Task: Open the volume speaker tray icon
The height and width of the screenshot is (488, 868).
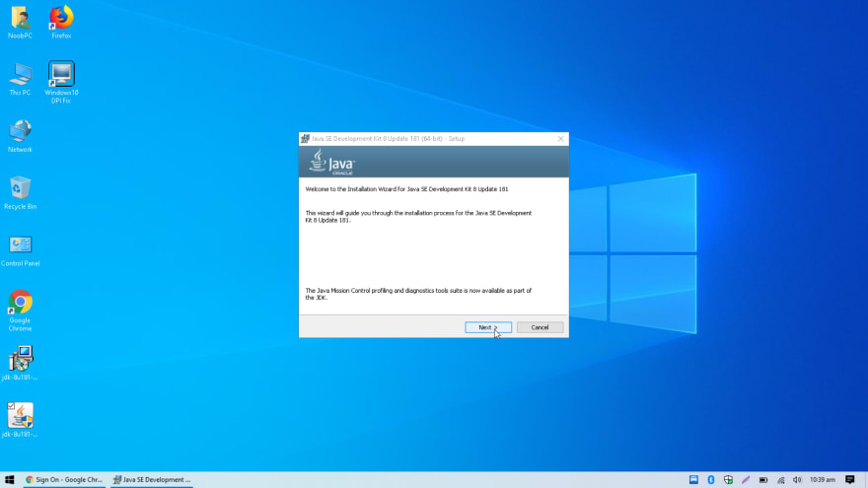Action: 797,480
